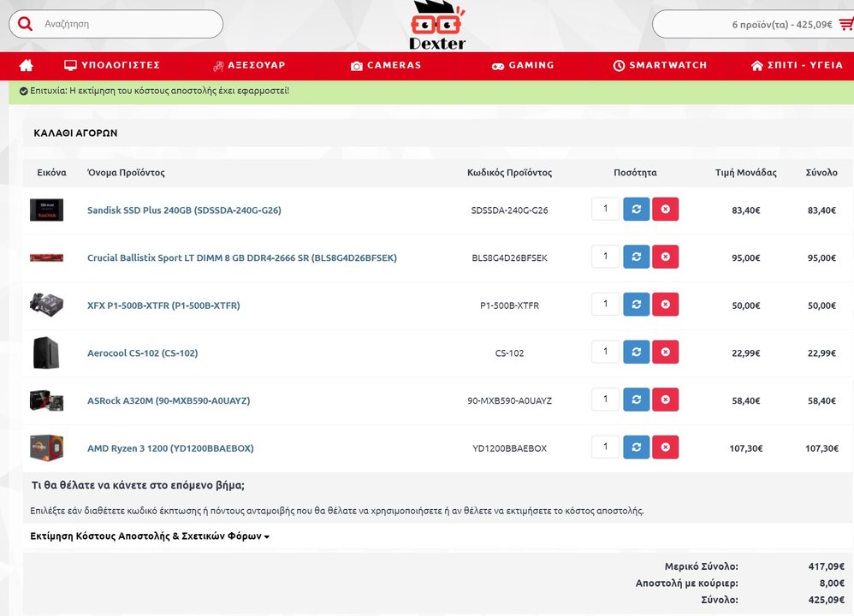Remove AMD Ryzen 3 1200 from the cart
This screenshot has height=616, width=854.
(666, 447)
